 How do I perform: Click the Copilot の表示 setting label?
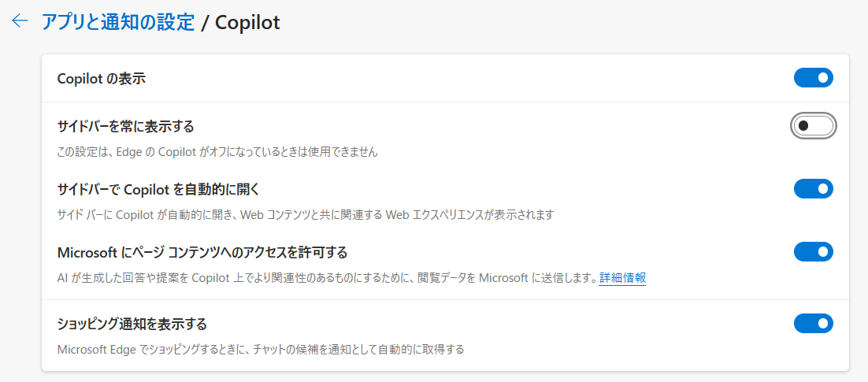tap(102, 79)
